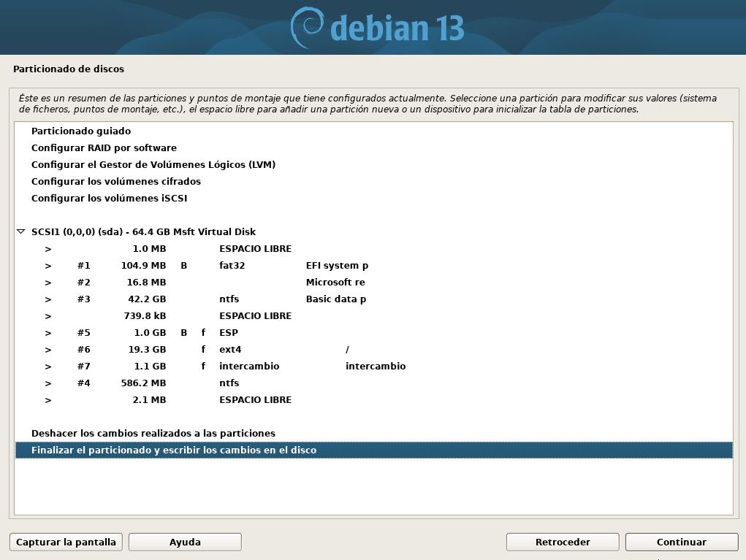
Task: Collapse the SCSI1 (sda) disk tree
Action: click(x=20, y=231)
